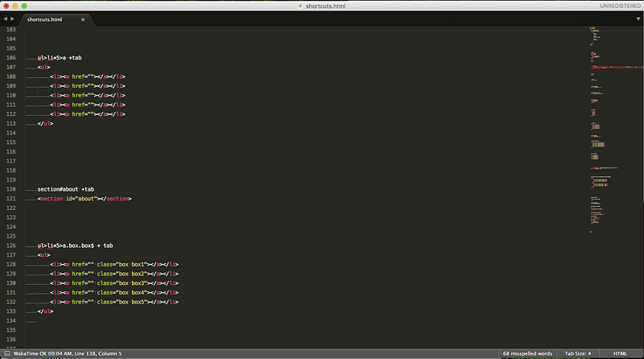
Task: Place cursor on 'section#about +tab' line
Action: click(x=66, y=189)
